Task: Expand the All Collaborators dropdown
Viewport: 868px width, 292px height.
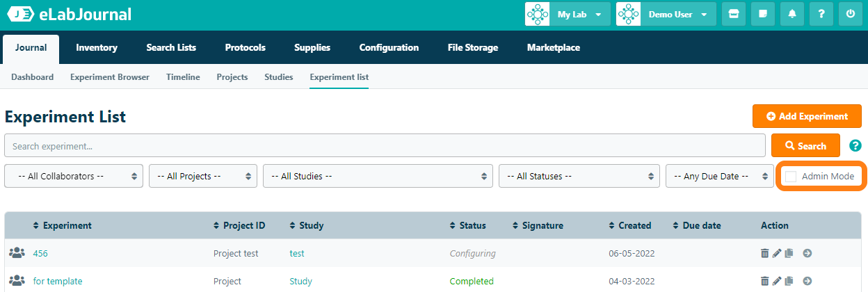Action: click(x=74, y=177)
